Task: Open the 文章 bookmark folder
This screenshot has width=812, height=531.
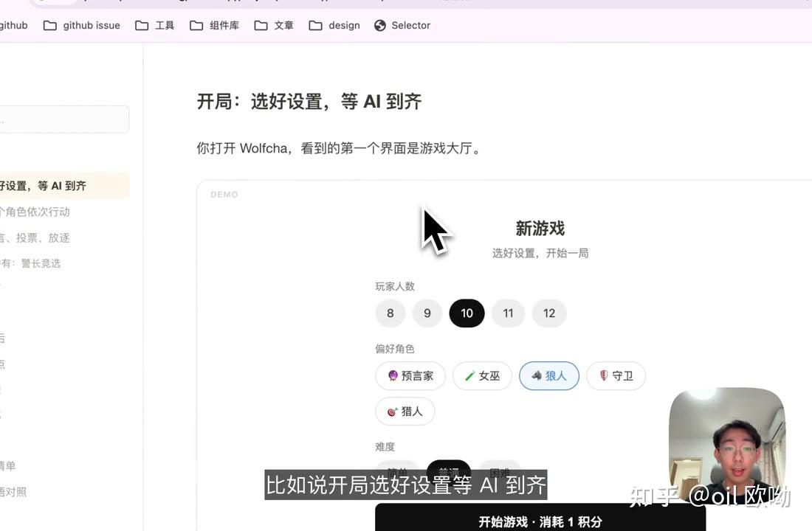Action: click(274, 25)
